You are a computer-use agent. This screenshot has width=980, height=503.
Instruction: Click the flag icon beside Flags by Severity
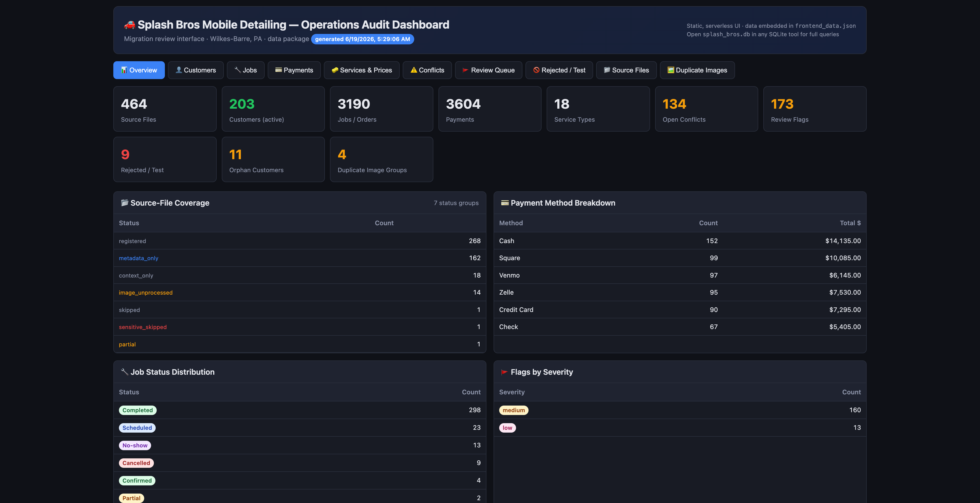tap(505, 372)
